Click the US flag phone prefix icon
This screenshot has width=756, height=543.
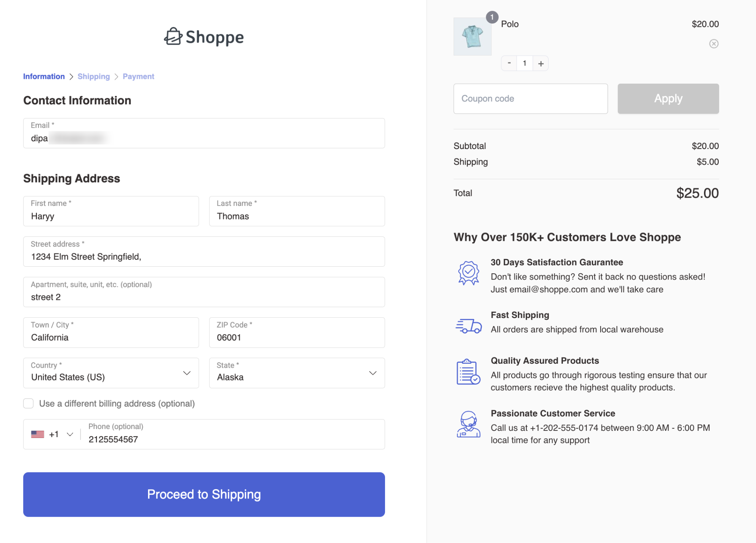coord(38,434)
